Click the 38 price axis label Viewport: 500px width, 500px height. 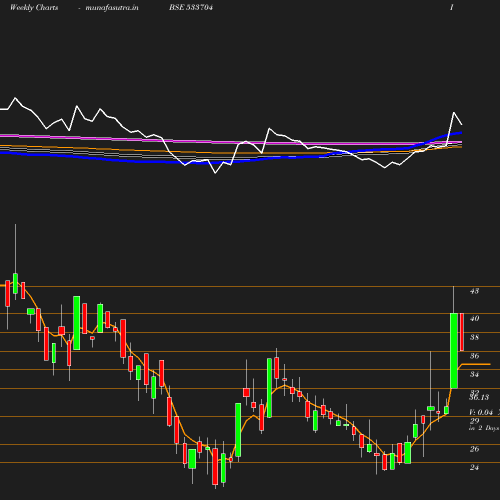[x=474, y=337]
